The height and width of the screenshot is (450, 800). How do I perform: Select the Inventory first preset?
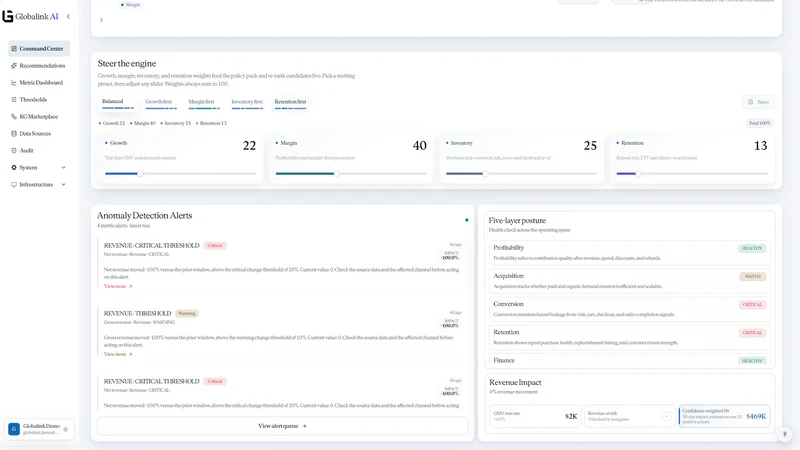pyautogui.click(x=247, y=103)
